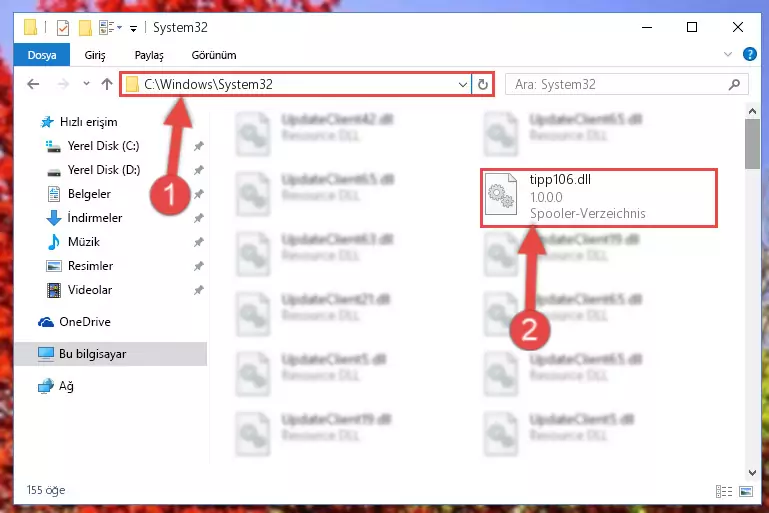Select the tipp106.dll file icon
The image size is (769, 513).
coord(501,194)
